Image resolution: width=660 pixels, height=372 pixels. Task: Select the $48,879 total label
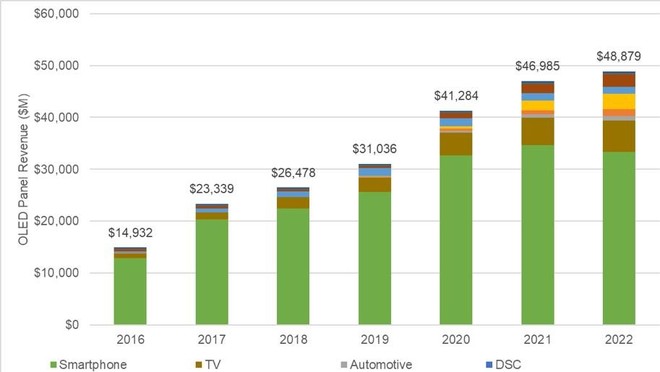coord(619,56)
